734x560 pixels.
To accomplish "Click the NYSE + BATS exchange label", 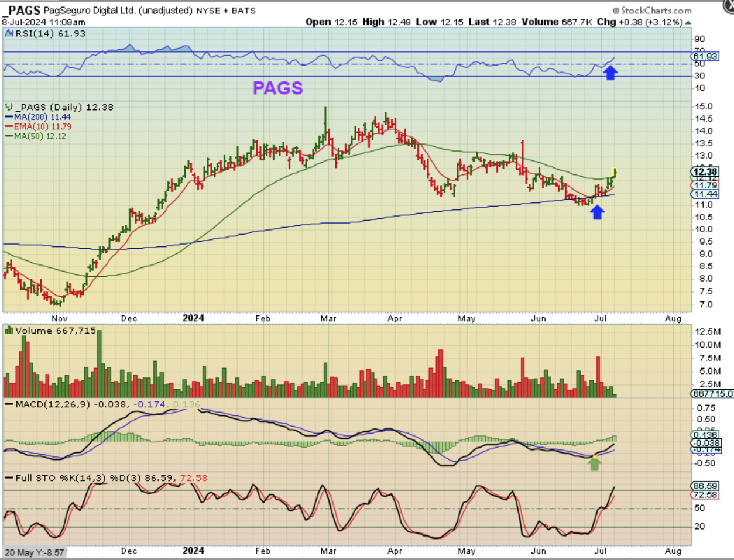I will click(226, 11).
